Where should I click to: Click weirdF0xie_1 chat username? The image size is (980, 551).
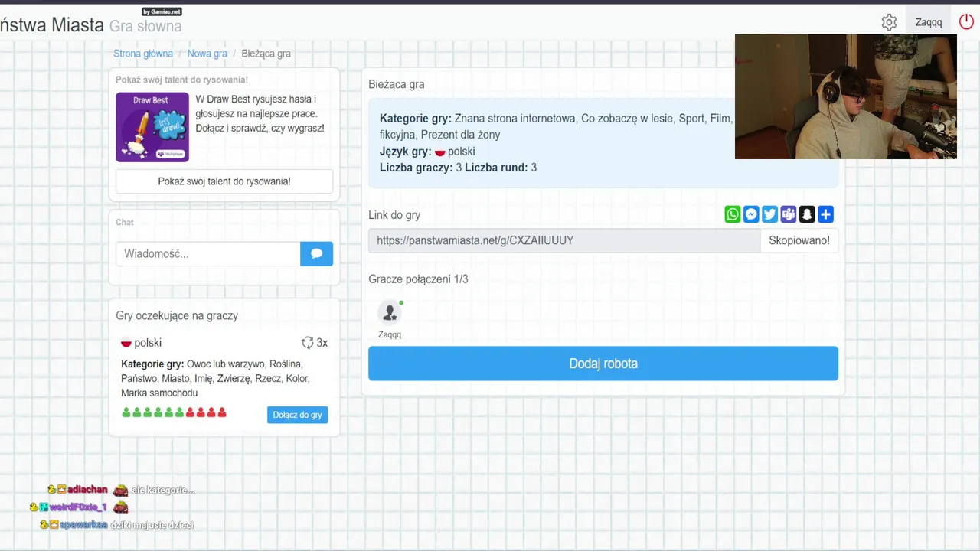pyautogui.click(x=79, y=507)
